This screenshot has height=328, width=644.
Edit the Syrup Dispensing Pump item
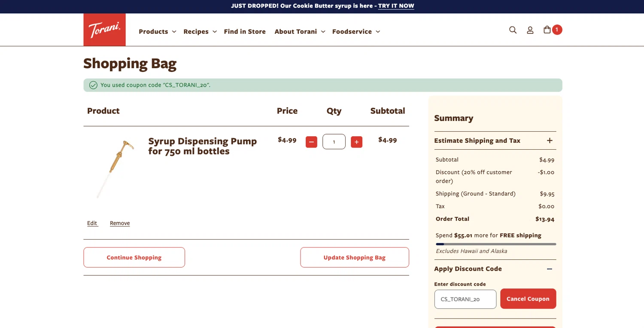tap(92, 223)
